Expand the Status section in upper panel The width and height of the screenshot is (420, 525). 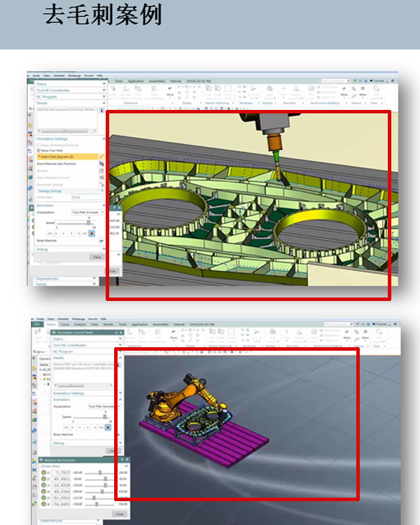click(104, 83)
